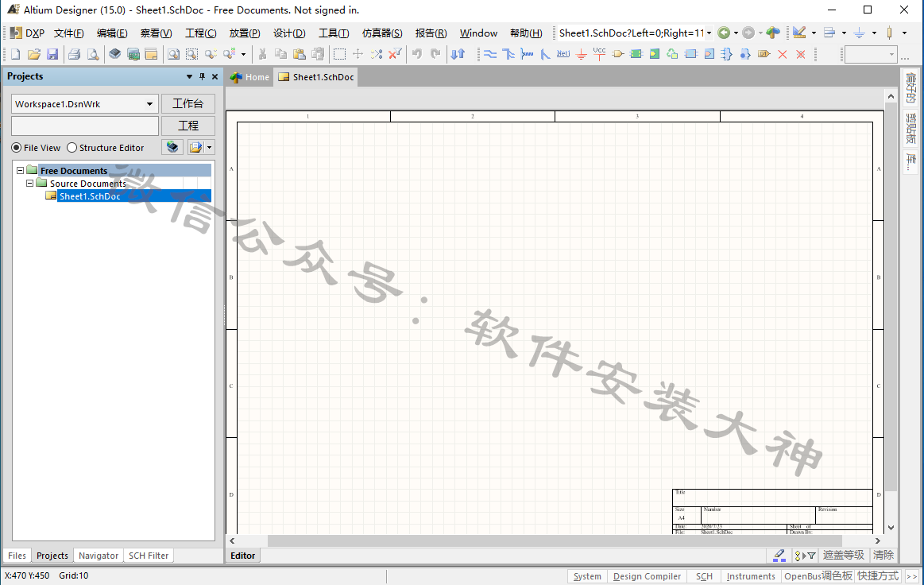Viewport: 924px width, 585px height.
Task: Select the File View radio button
Action: [17, 147]
